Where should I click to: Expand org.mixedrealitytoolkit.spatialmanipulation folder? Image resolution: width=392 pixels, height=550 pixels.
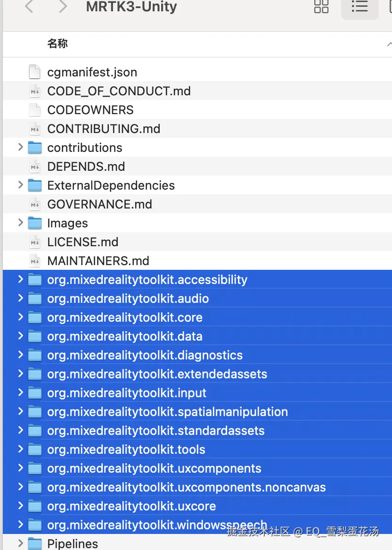tap(20, 411)
